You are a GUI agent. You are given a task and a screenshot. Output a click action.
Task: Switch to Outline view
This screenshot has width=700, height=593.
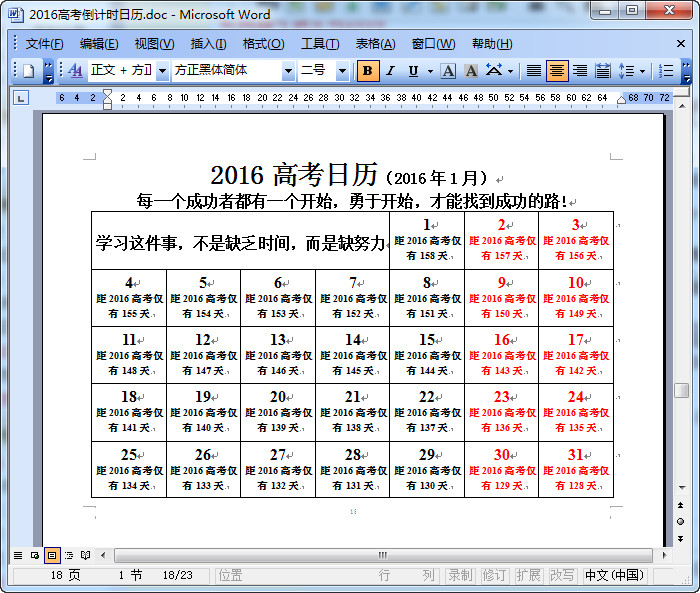tap(69, 555)
